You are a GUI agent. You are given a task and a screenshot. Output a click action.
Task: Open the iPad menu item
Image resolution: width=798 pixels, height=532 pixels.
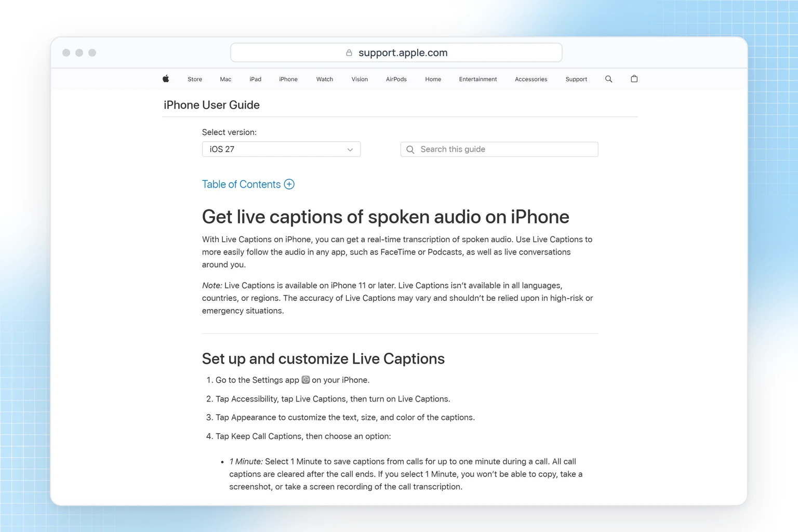[255, 79]
